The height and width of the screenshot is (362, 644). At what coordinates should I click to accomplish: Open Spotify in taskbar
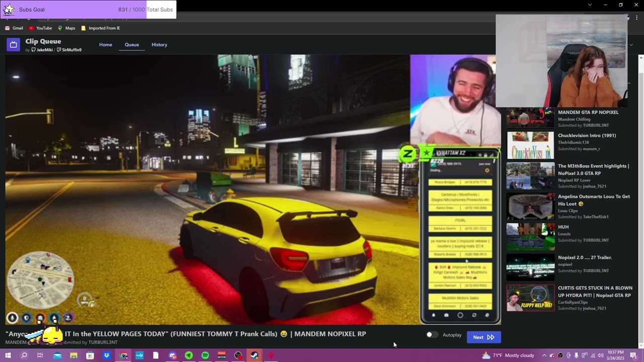(205, 355)
